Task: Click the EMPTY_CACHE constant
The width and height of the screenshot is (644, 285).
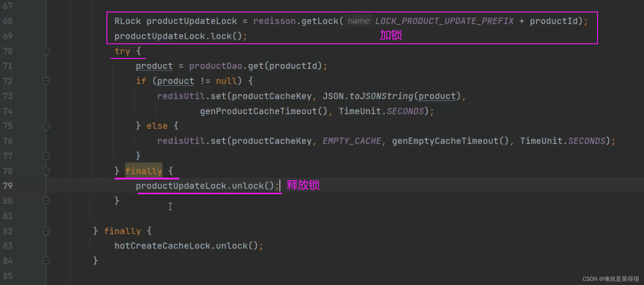Action: [351, 141]
